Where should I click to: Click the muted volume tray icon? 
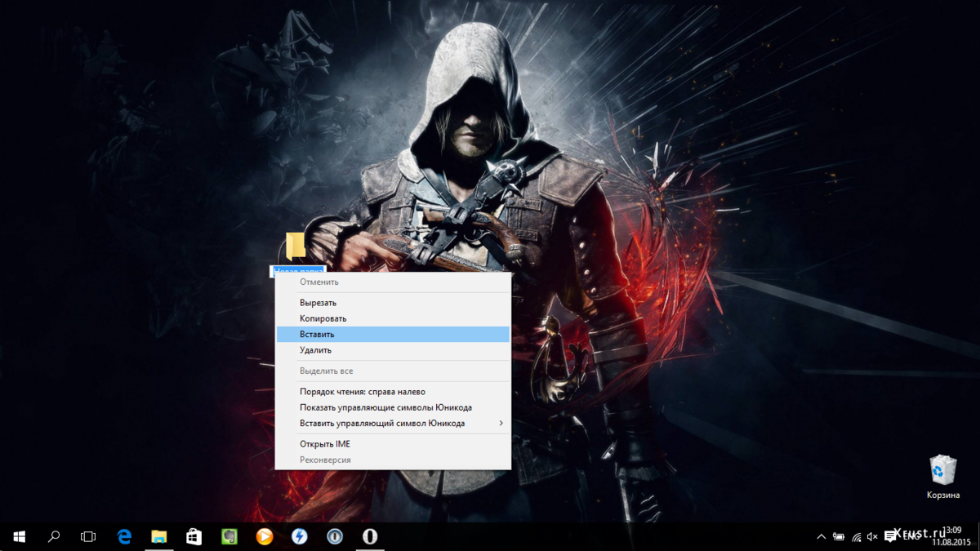click(872, 536)
